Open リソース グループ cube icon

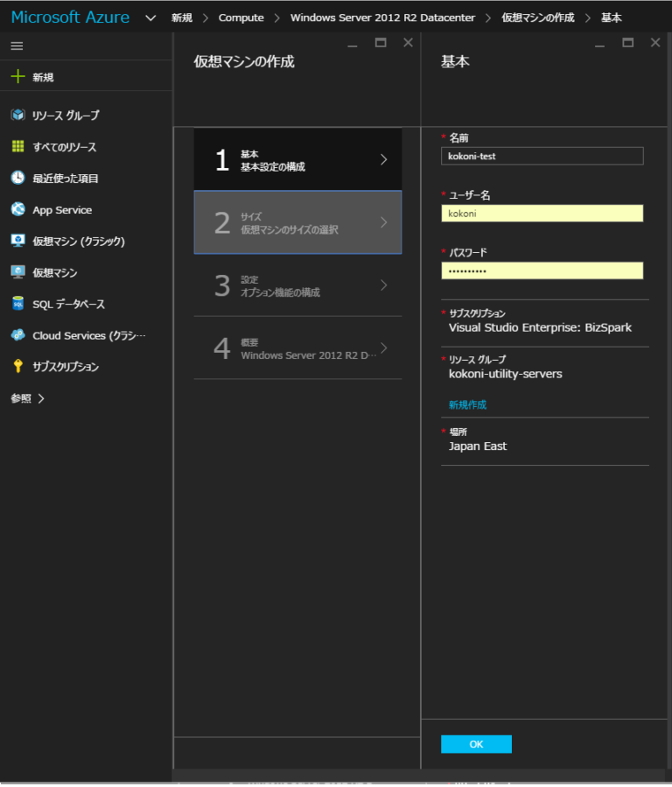tap(18, 115)
